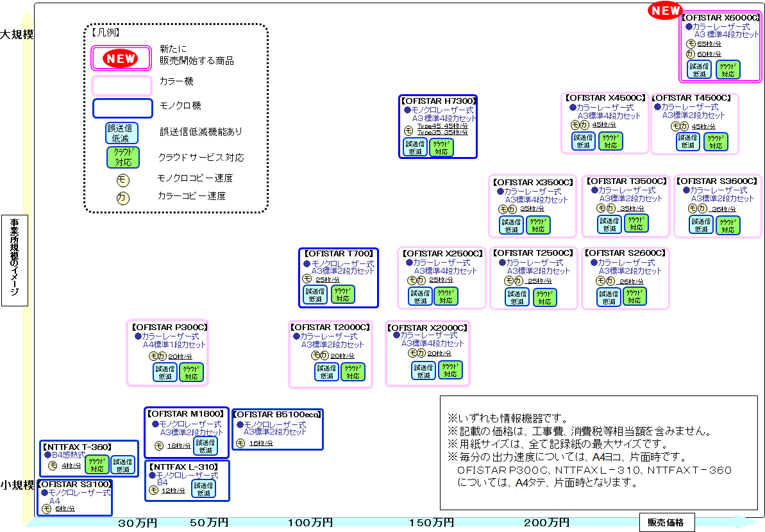
Task: Click the クラウド対応 badge in OFISTAR S3600C
Action: coord(728,225)
